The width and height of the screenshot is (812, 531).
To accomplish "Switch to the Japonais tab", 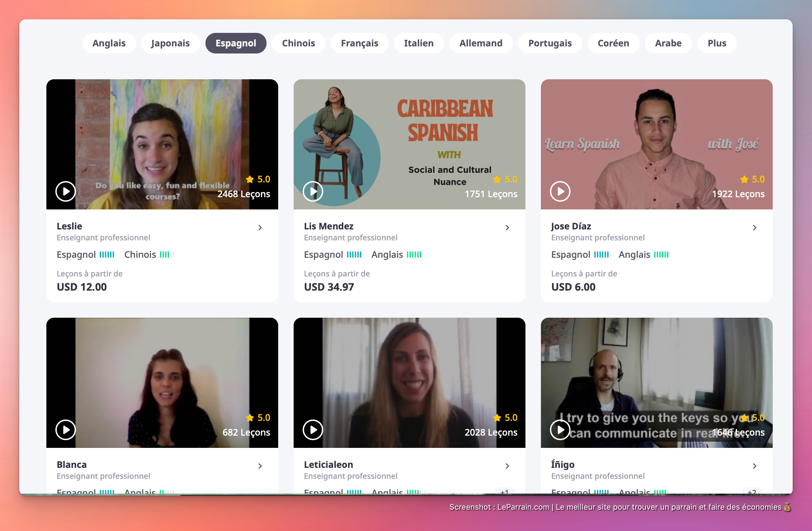I will click(170, 43).
